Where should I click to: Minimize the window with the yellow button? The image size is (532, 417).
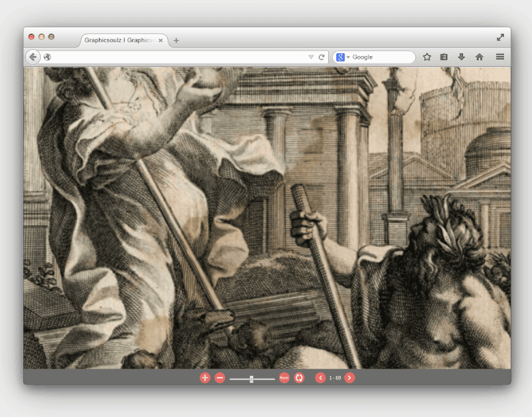point(42,37)
